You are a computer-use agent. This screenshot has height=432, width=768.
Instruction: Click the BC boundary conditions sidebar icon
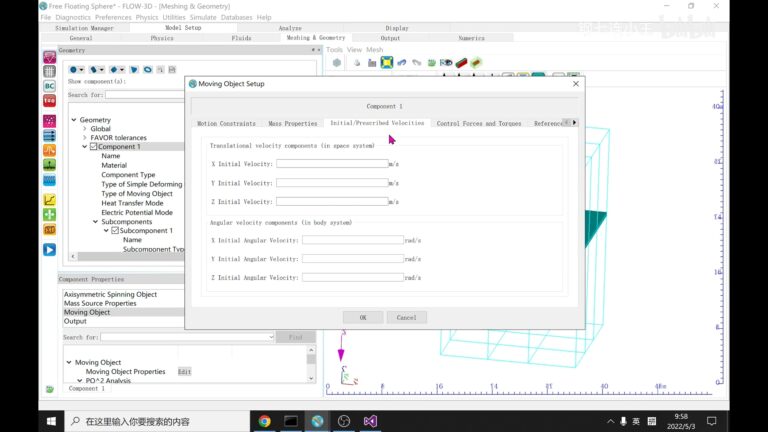[49, 86]
